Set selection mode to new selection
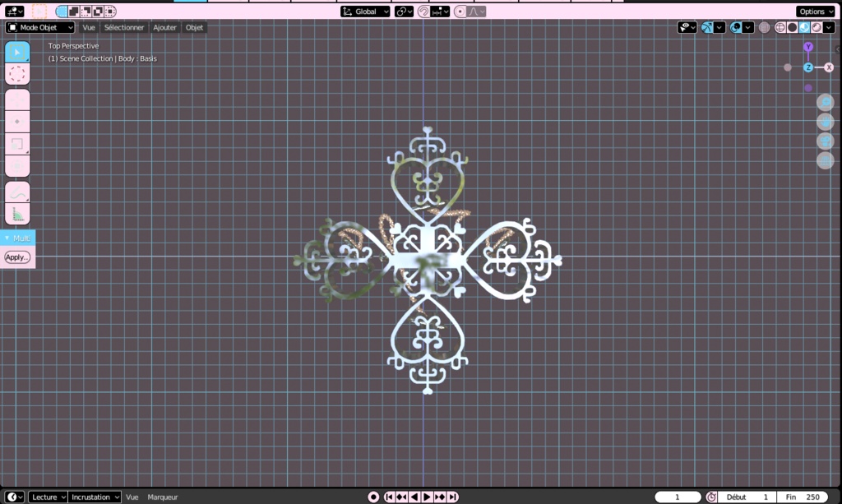The height and width of the screenshot is (504, 842). 62,12
